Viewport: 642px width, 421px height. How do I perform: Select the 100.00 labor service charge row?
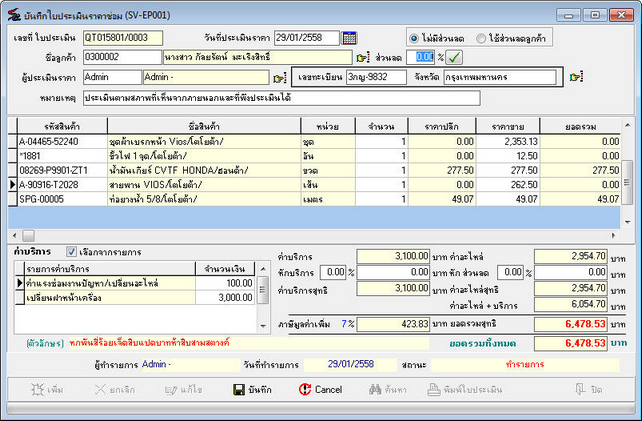pos(134,283)
